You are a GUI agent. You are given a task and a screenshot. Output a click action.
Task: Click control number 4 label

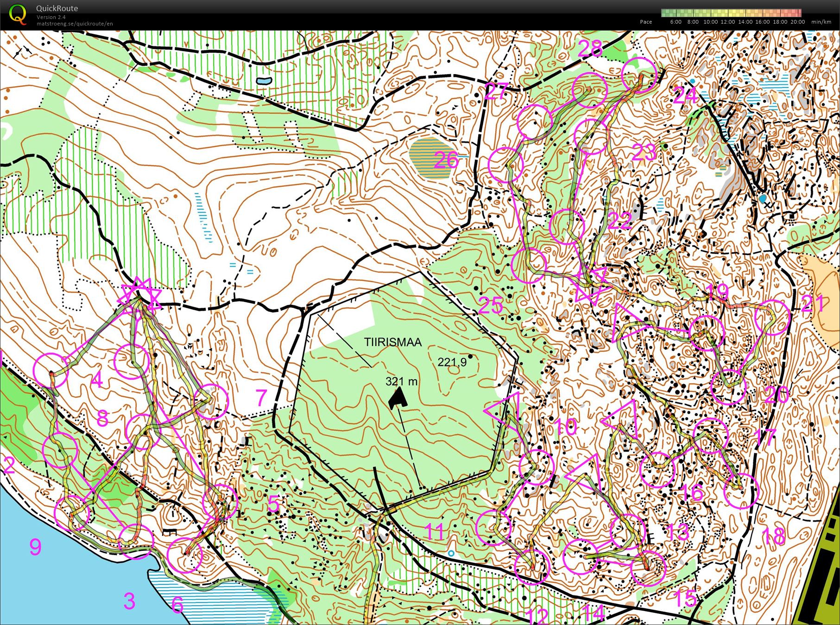point(97,380)
